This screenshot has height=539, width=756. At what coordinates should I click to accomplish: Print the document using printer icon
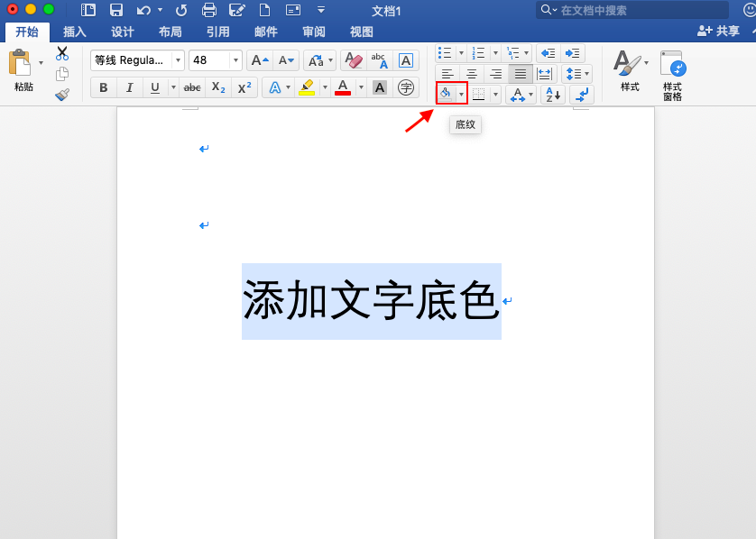point(208,10)
